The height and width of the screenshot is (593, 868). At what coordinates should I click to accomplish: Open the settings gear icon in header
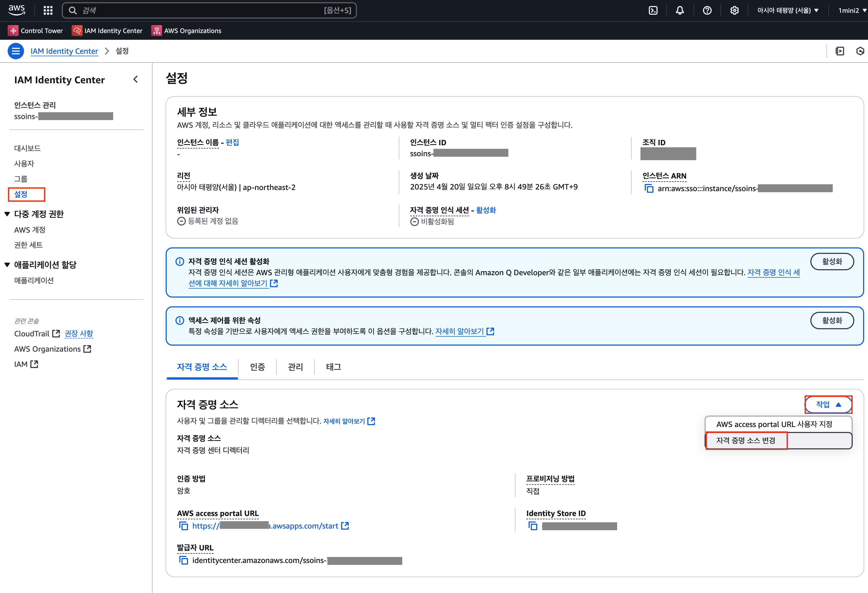coord(734,10)
